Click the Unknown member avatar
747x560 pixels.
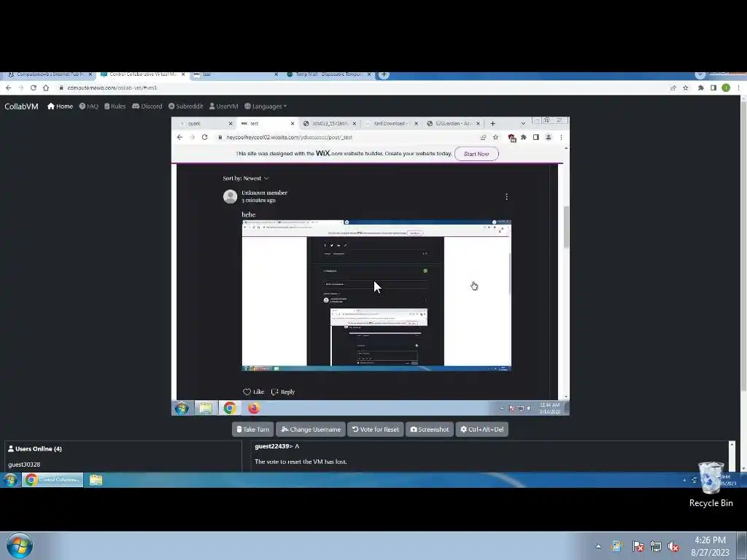pyautogui.click(x=230, y=196)
